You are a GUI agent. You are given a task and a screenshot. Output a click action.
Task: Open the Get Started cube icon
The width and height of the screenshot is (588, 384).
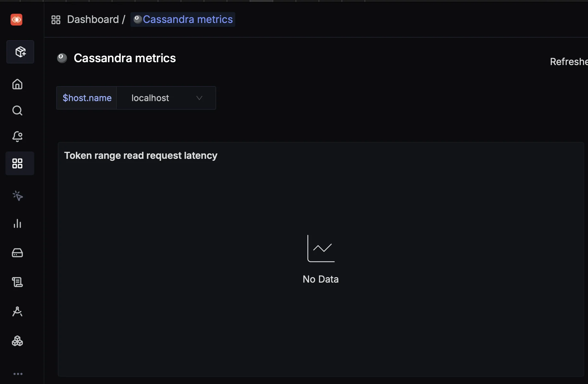tap(20, 52)
